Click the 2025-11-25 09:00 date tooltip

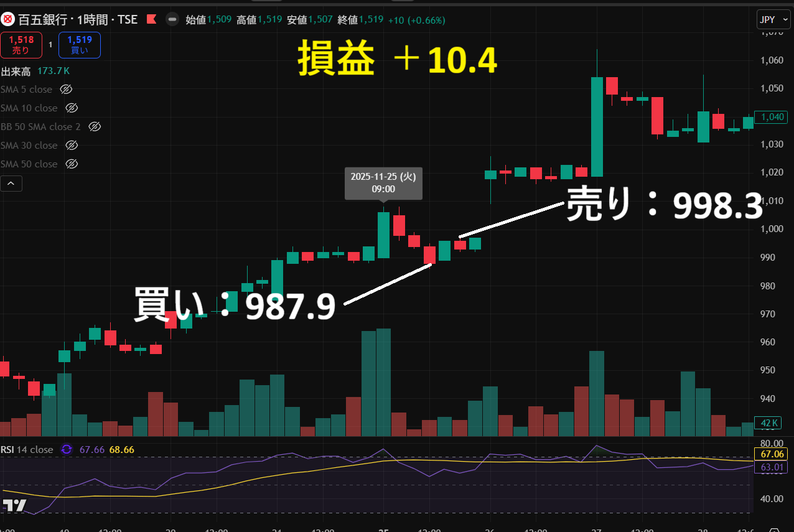pyautogui.click(x=383, y=182)
